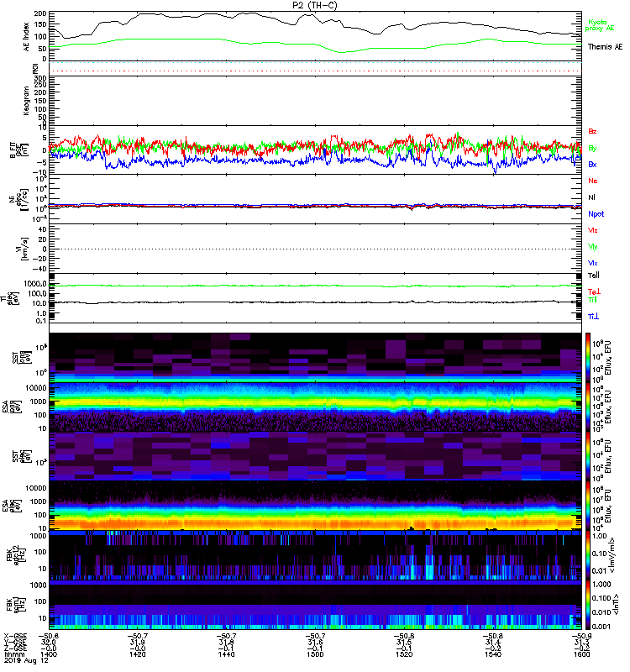The width and height of the screenshot is (630, 672).
Task: Click the Y-GSE value 31.6
Action: coord(316,642)
